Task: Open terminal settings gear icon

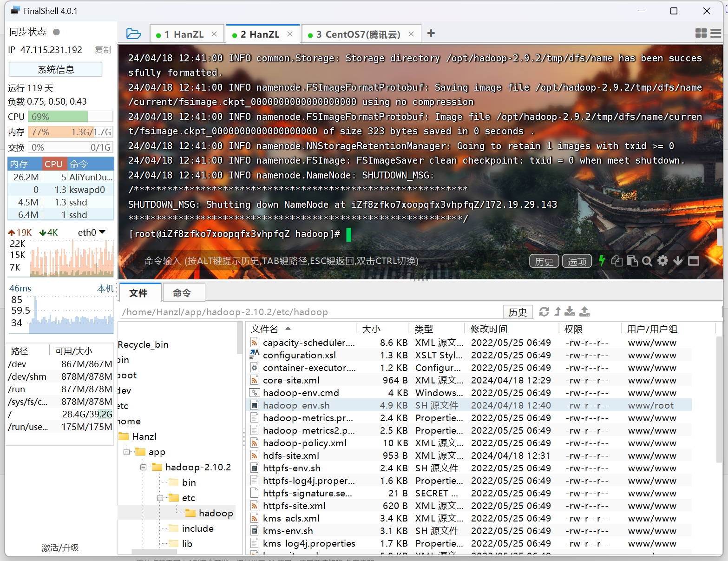Action: 663,261
